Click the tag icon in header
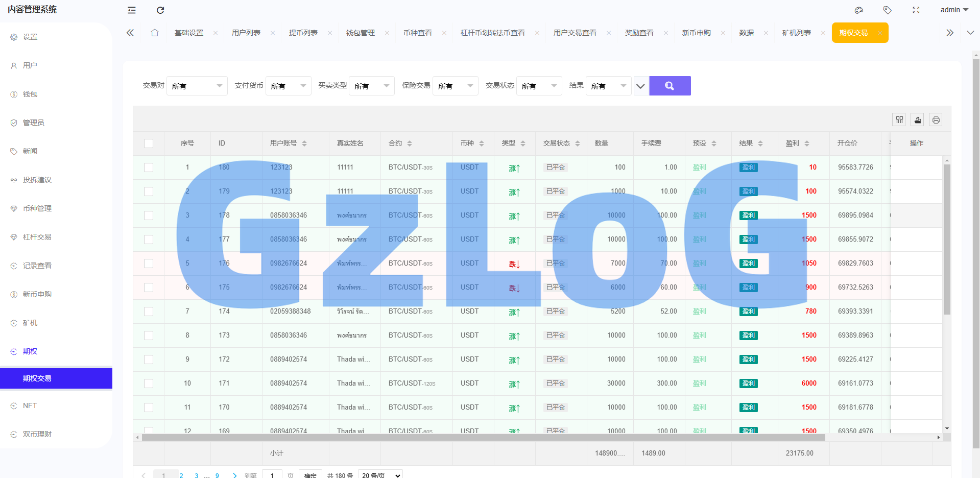Viewport: 980px width, 478px height. (888, 10)
